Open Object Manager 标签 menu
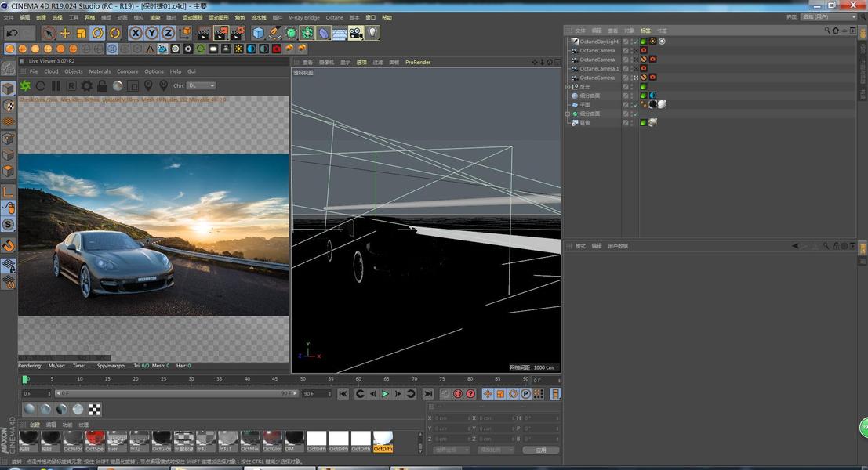Viewport: 868px width, 470px height. pos(645,31)
